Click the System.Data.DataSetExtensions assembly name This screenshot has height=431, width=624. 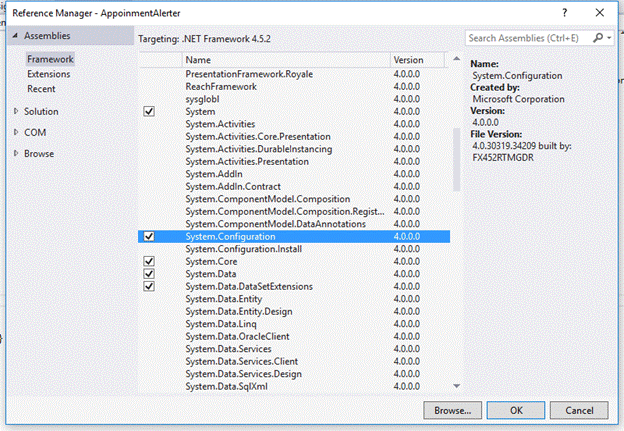coord(249,287)
